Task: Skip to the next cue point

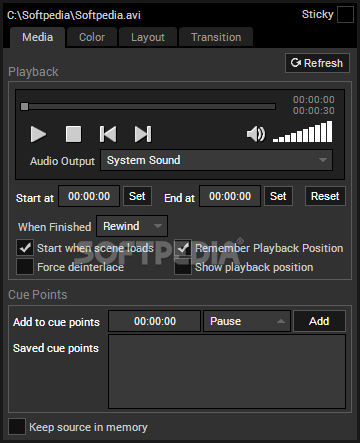Action: tap(143, 134)
